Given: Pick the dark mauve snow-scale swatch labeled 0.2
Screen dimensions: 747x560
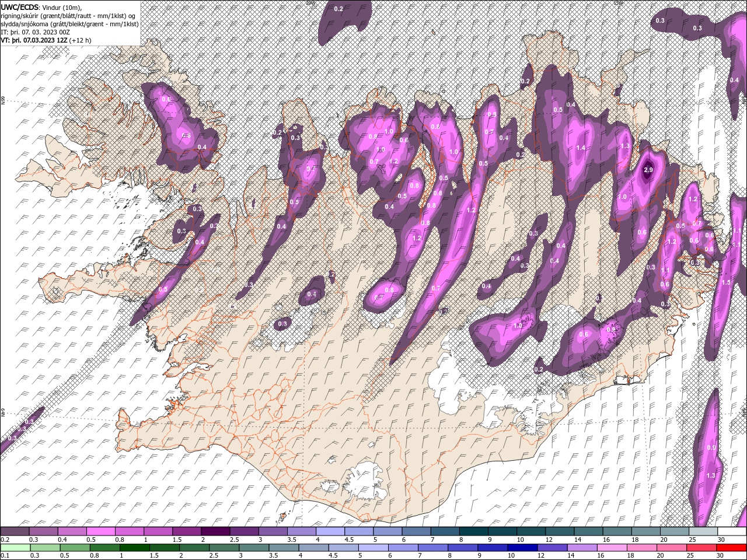Looking at the screenshot, I should click(15, 531).
